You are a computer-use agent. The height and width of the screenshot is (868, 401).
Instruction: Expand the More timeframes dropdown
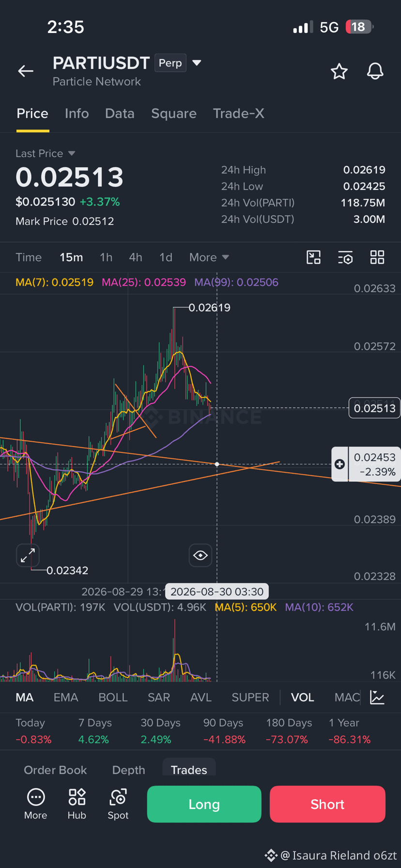point(209,257)
